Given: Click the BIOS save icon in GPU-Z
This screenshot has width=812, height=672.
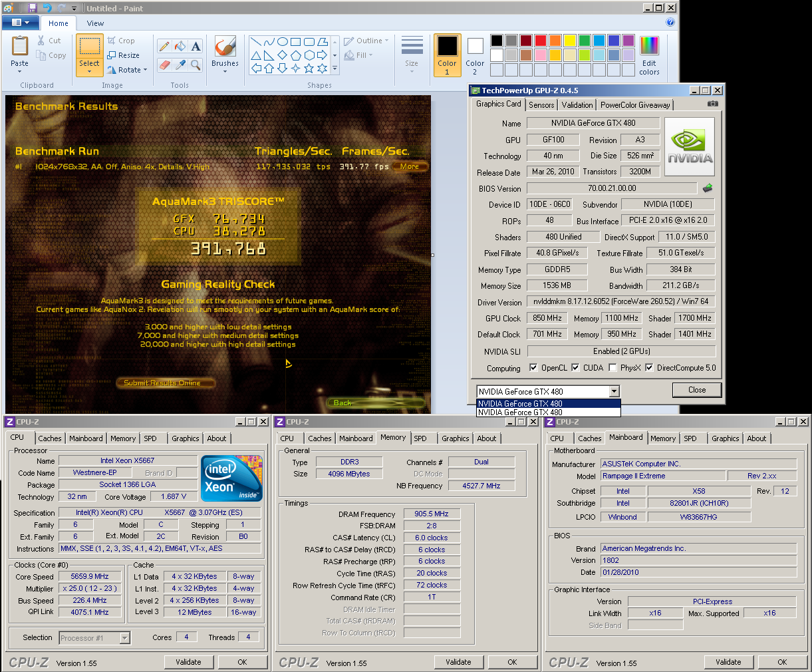Looking at the screenshot, I should [x=708, y=188].
